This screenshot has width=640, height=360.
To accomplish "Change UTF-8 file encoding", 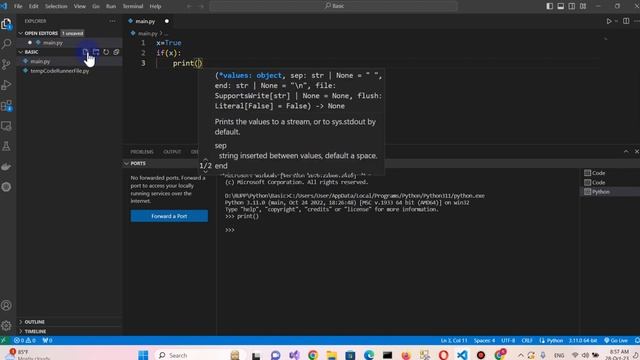I will point(508,340).
